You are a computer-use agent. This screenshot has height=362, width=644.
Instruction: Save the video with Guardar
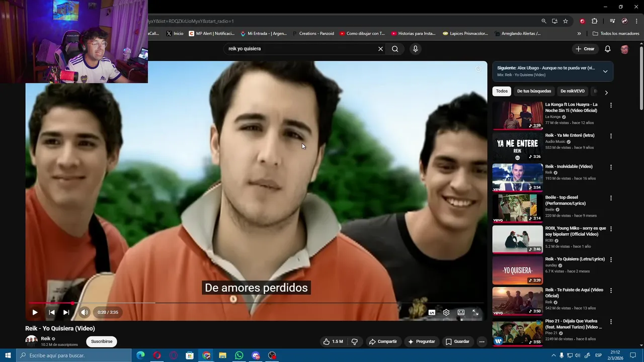457,341
